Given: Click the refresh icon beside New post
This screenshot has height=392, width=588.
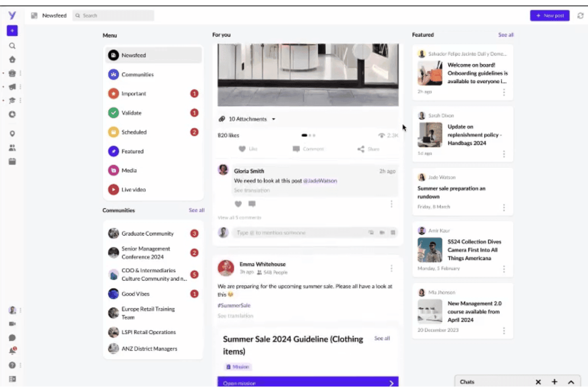Looking at the screenshot, I should tap(580, 15).
